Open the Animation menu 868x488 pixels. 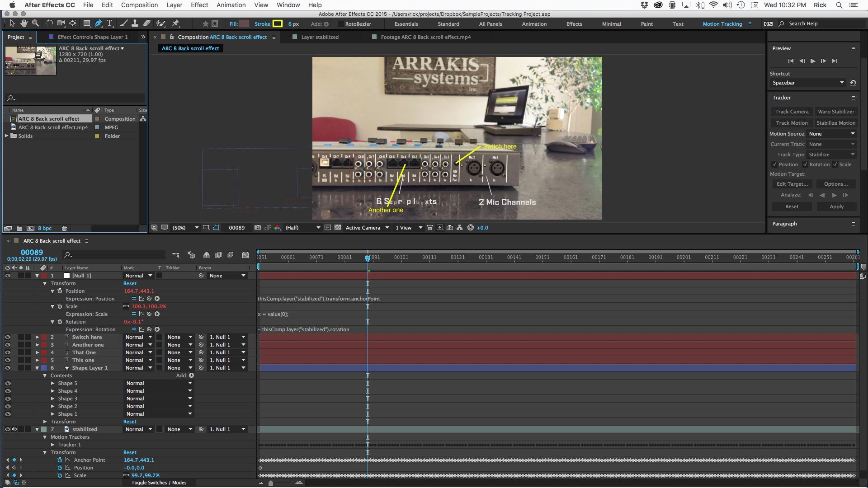click(231, 5)
